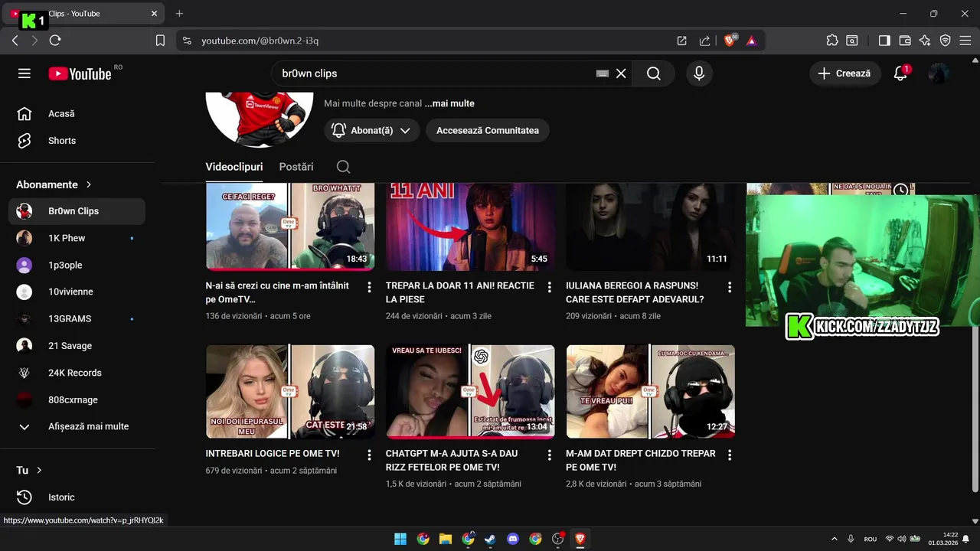Open the account avatar menu
The height and width of the screenshot is (551, 980).
939,73
